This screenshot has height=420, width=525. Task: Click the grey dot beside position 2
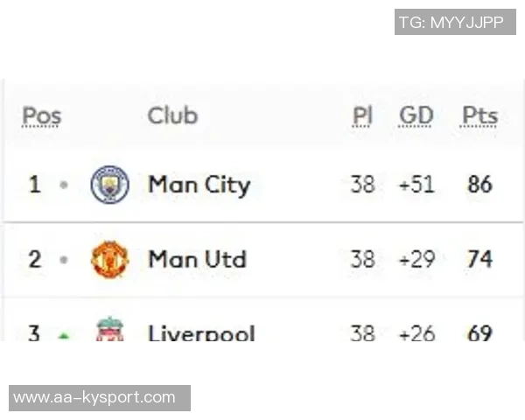63,260
